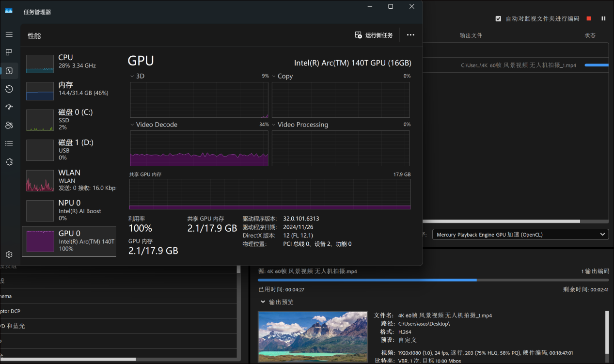Open the Task Manager hamburger navigation menu
The width and height of the screenshot is (614, 364).
tap(9, 34)
